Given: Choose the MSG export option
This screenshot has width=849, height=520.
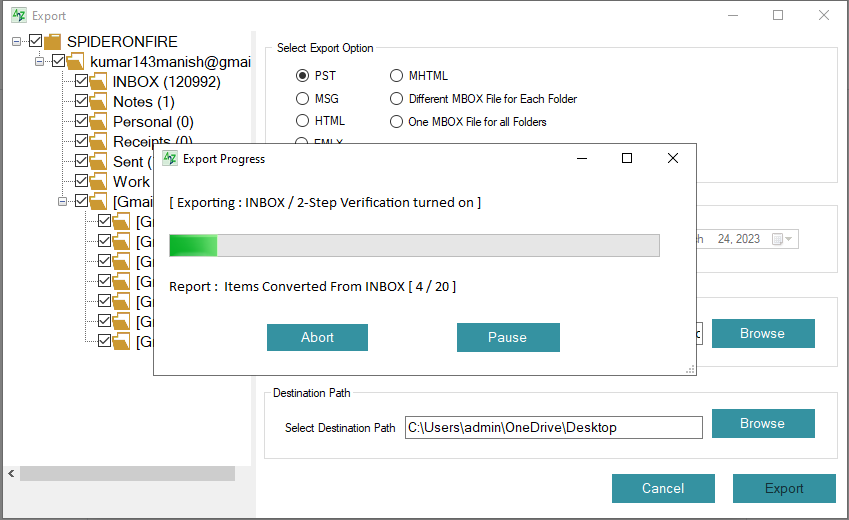Looking at the screenshot, I should (x=303, y=98).
